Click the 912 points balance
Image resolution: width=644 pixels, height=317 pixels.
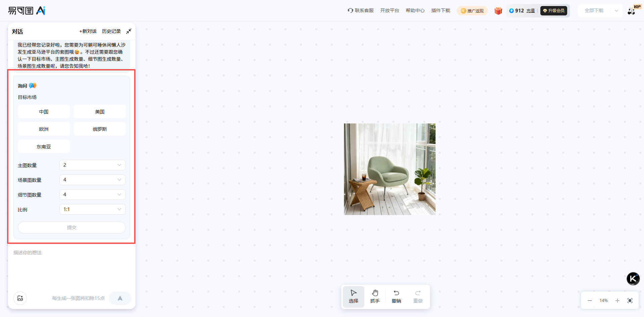click(520, 11)
